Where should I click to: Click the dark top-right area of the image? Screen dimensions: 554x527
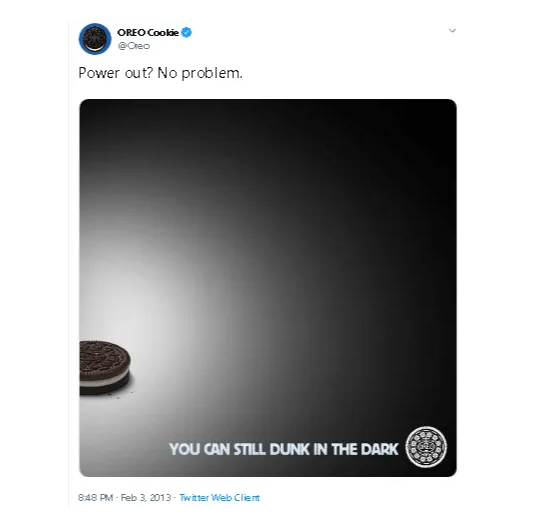(406, 148)
